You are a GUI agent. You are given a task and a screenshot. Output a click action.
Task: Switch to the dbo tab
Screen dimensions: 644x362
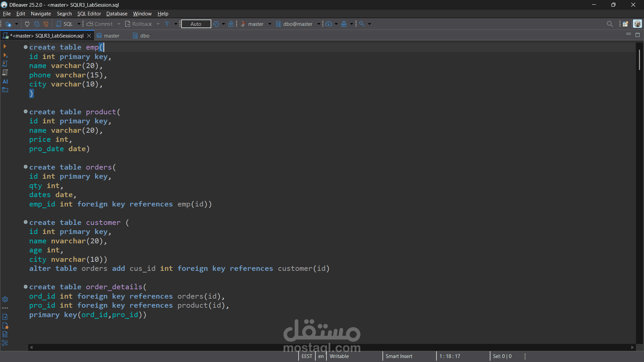coord(141,36)
